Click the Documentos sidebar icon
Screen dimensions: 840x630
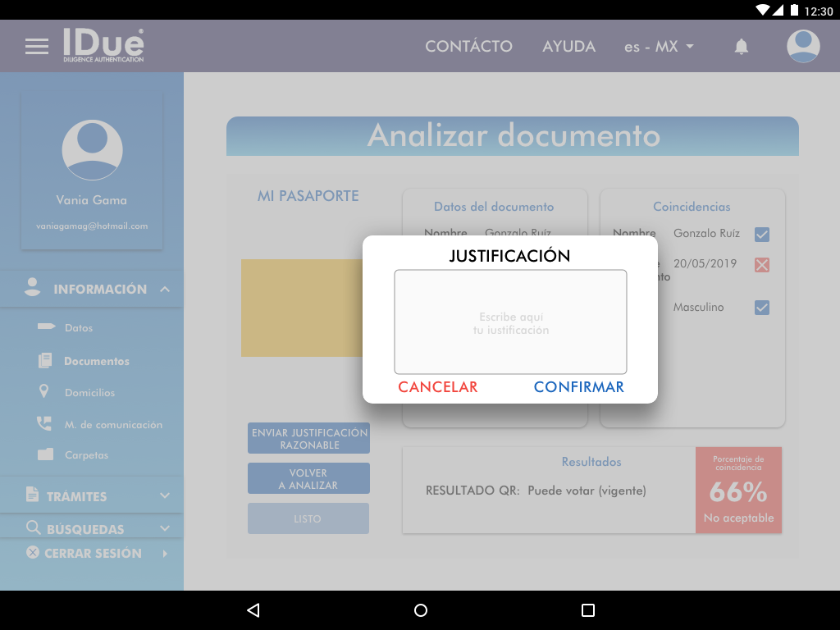coord(45,361)
